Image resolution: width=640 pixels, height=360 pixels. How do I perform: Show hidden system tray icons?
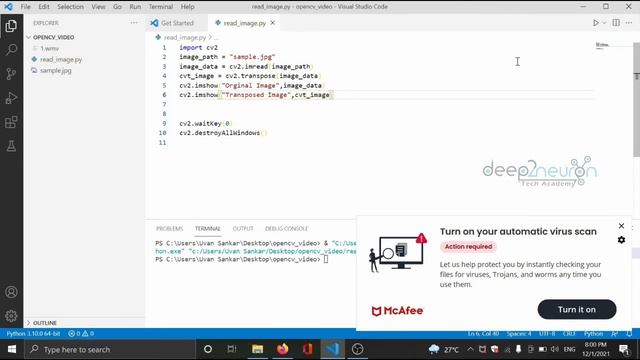[x=470, y=349]
